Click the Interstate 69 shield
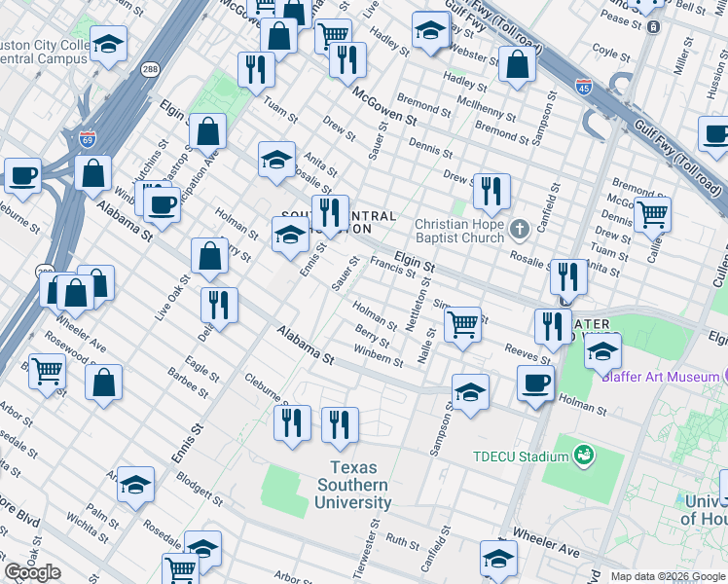Screen dimensions: 728x584 [x=88, y=139]
